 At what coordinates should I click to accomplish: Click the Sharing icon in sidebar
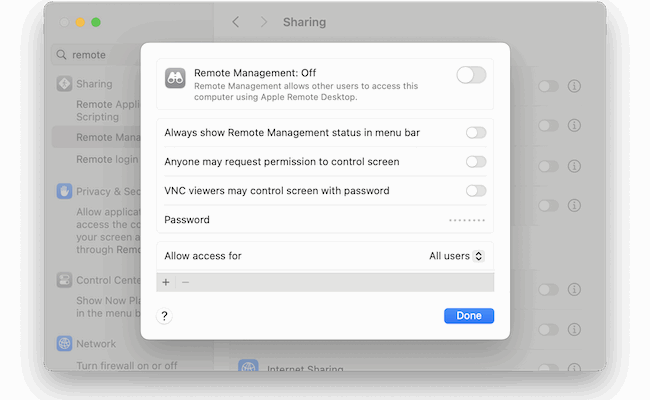pos(64,84)
